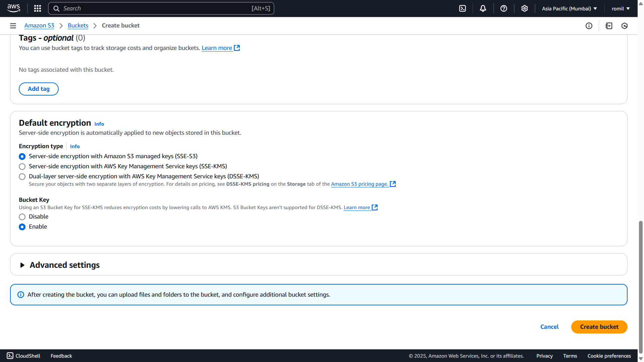This screenshot has height=362, width=644.
Task: Open Learn more link for Bucket Key
Action: pos(361,207)
